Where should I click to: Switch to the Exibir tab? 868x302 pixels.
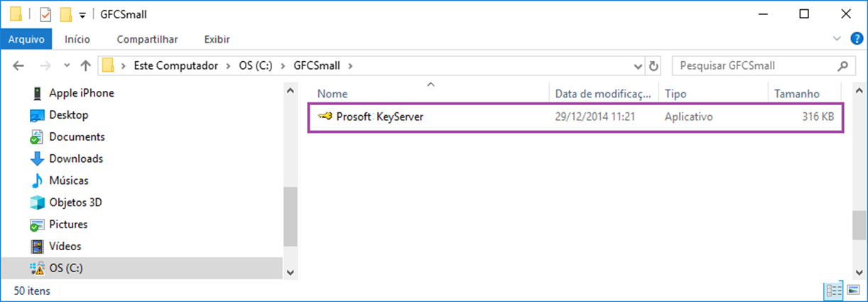[217, 39]
